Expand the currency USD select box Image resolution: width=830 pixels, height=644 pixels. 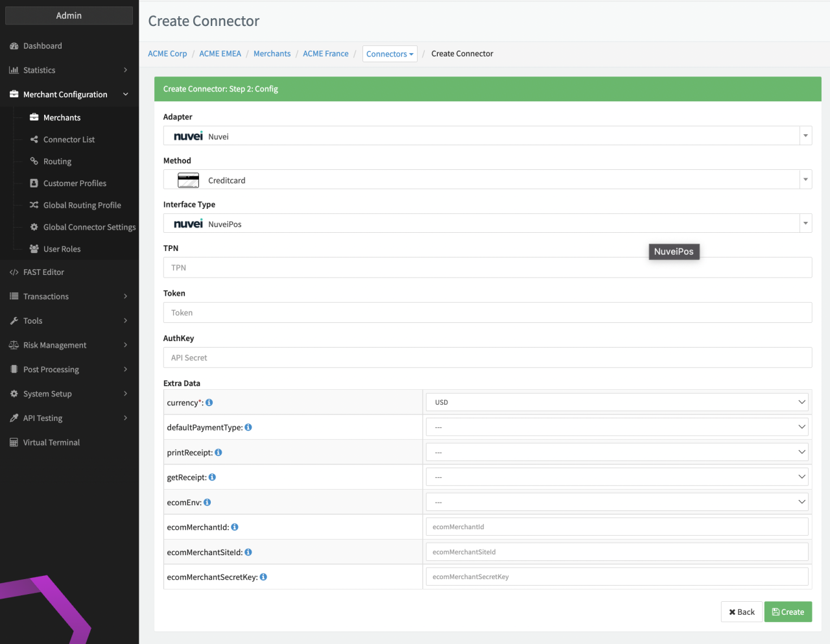coord(617,403)
